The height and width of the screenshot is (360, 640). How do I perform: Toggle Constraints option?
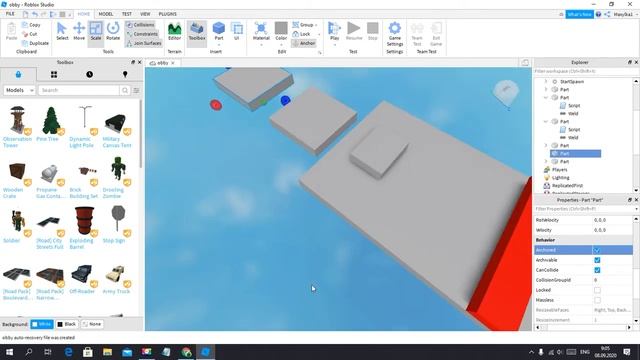pyautogui.click(x=142, y=34)
